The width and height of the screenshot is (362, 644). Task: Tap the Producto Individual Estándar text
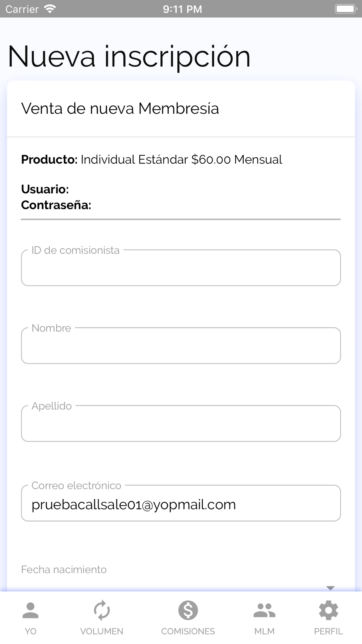pyautogui.click(x=151, y=159)
